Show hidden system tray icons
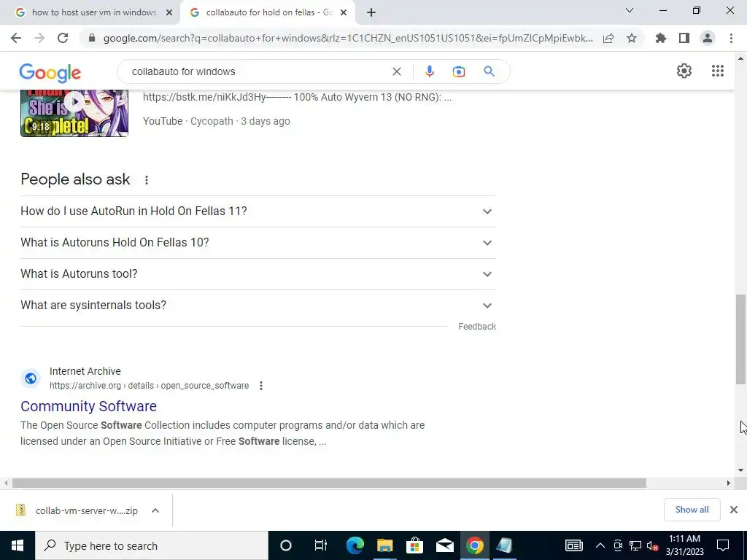This screenshot has width=747, height=560. tap(600, 545)
